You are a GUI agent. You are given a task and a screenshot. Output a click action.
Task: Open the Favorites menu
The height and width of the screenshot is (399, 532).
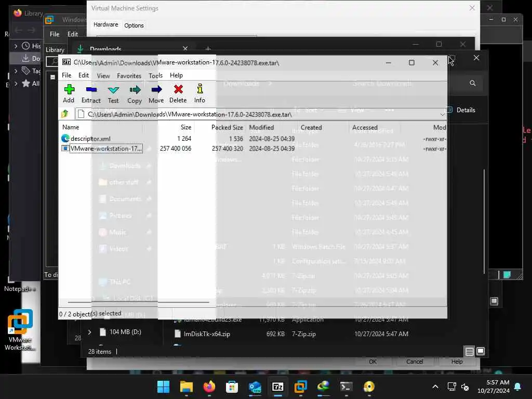click(x=129, y=76)
